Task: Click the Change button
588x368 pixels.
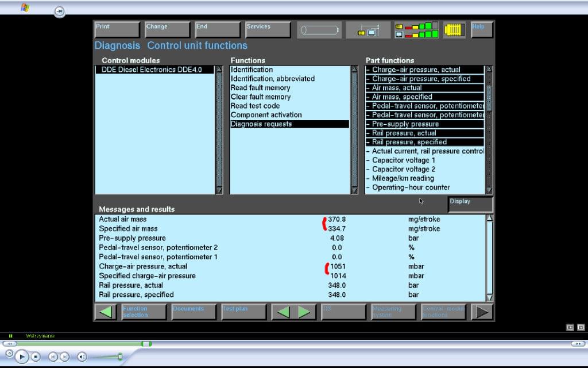Action: click(167, 30)
